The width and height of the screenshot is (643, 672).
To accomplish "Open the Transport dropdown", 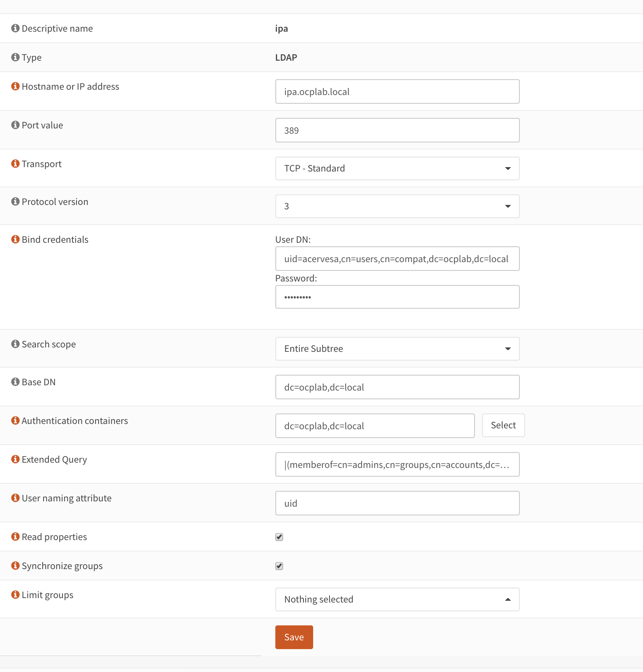I will [x=398, y=168].
